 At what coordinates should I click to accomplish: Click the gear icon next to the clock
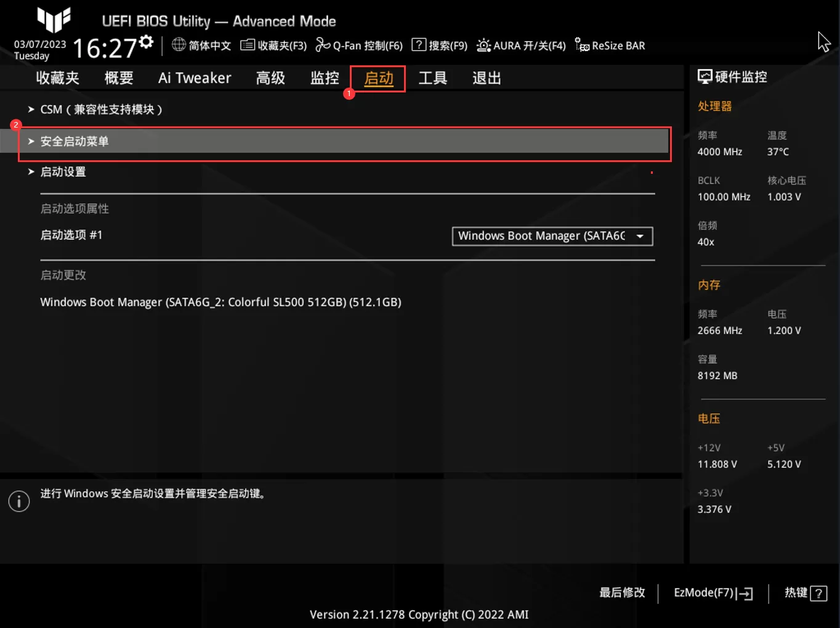(146, 42)
